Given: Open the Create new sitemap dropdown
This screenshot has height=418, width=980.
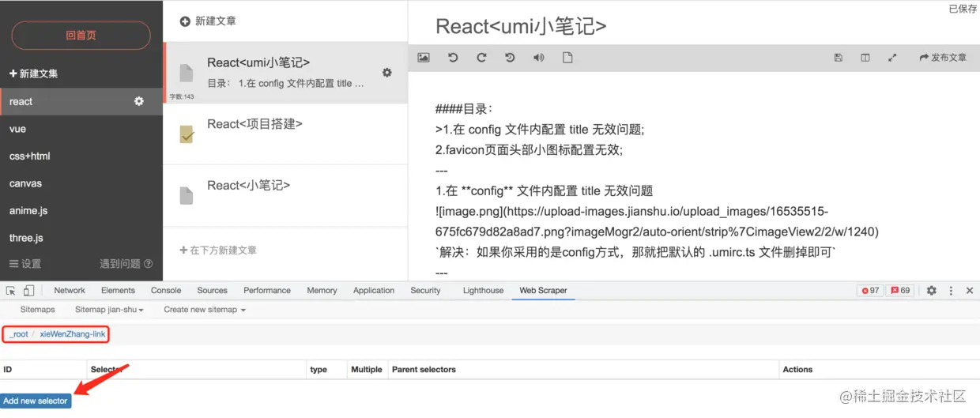Looking at the screenshot, I should (x=205, y=310).
